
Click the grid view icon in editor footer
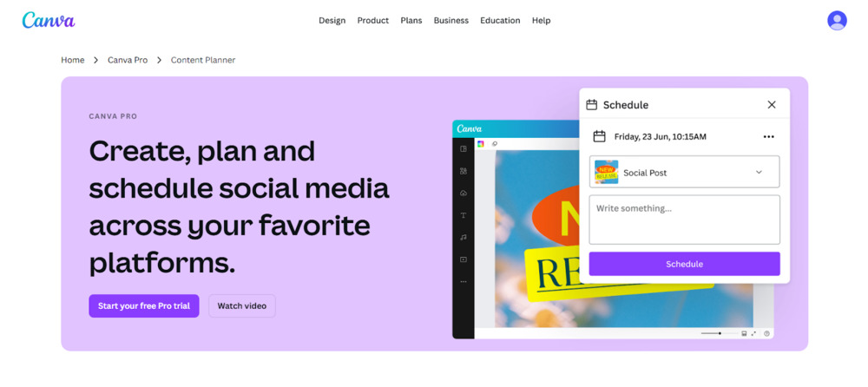744,333
